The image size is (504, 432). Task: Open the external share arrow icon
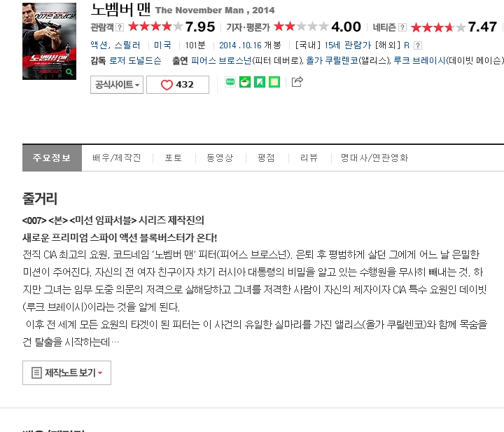[x=297, y=82]
